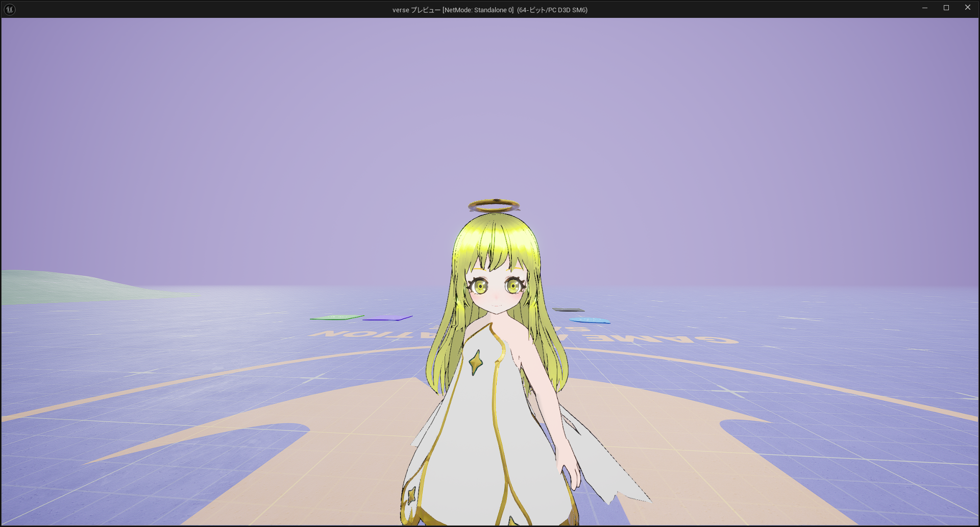Select the black floor pad
980x527 pixels.
click(x=568, y=309)
